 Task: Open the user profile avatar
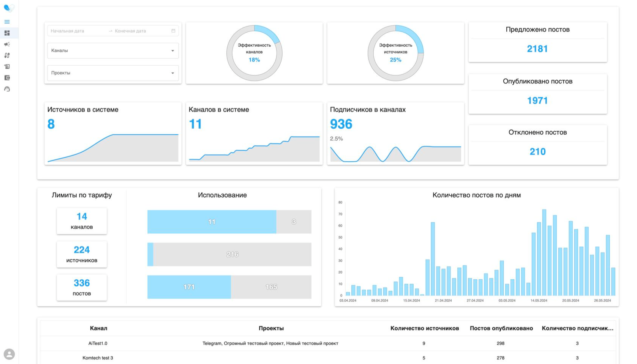click(9, 354)
